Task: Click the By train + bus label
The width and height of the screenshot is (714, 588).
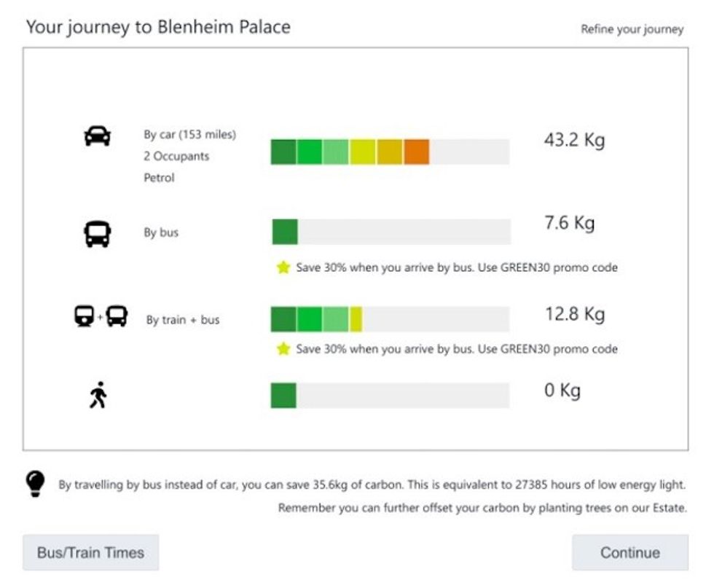Action: pos(183,320)
